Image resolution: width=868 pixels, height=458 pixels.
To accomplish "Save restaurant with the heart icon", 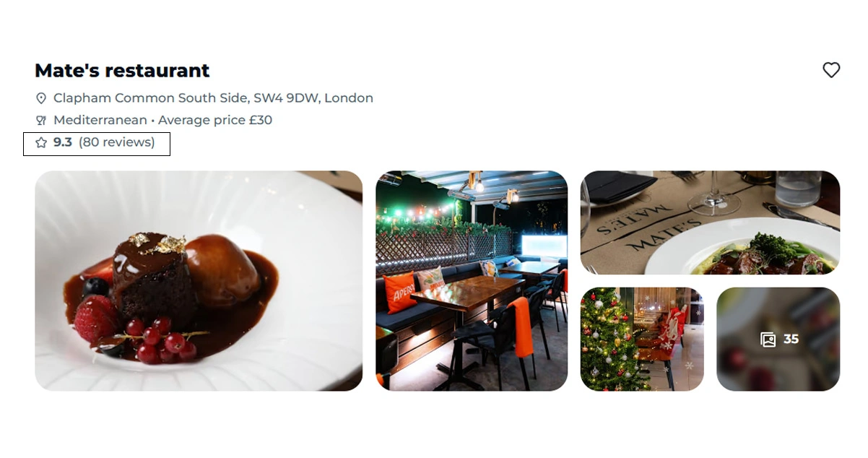I will click(831, 70).
